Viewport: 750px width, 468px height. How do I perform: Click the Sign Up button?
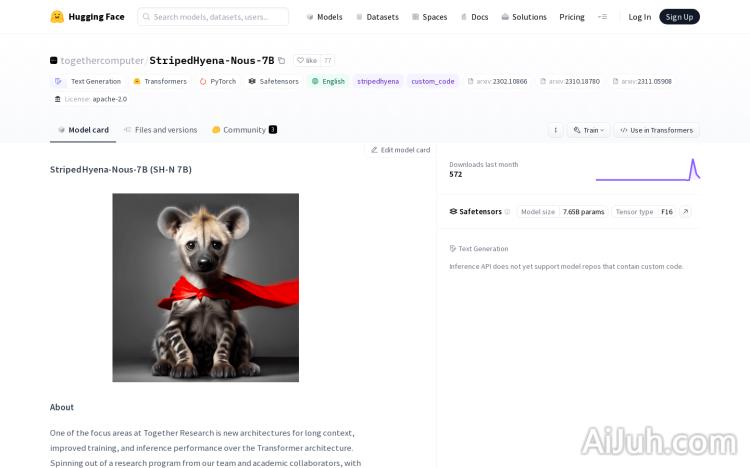pyautogui.click(x=679, y=17)
